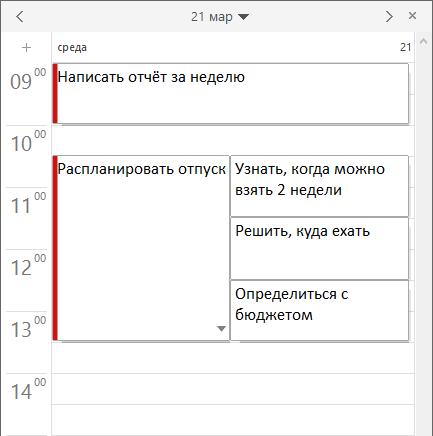Select the Решить, куда ехать subtask
The image size is (433, 436).
point(319,249)
